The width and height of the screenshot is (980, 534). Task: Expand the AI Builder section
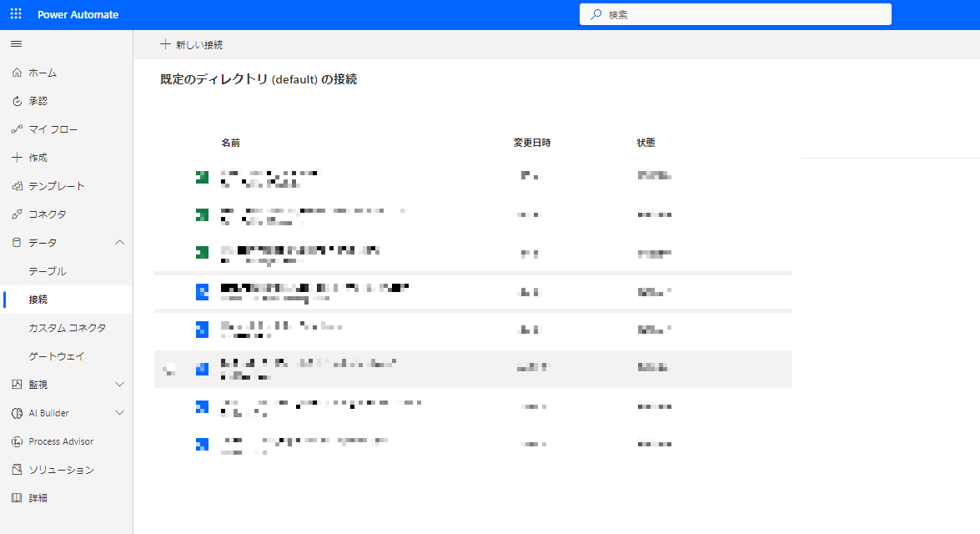pos(119,412)
